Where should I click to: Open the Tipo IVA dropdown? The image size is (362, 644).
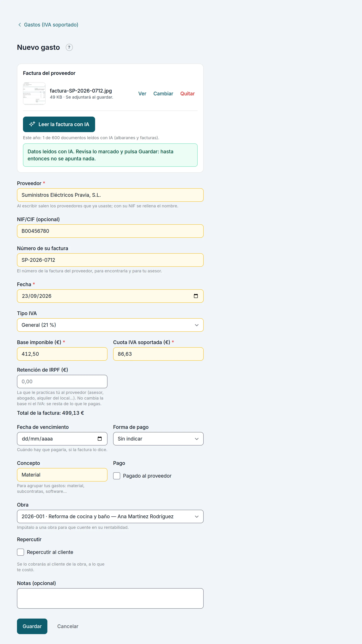coord(110,325)
